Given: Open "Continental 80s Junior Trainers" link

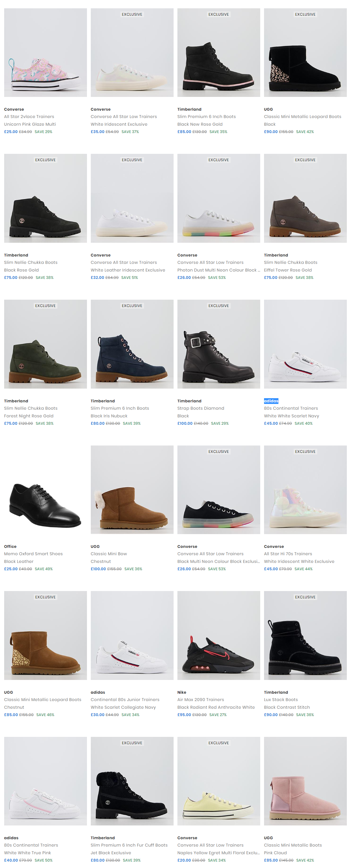Looking at the screenshot, I should [x=125, y=699].
